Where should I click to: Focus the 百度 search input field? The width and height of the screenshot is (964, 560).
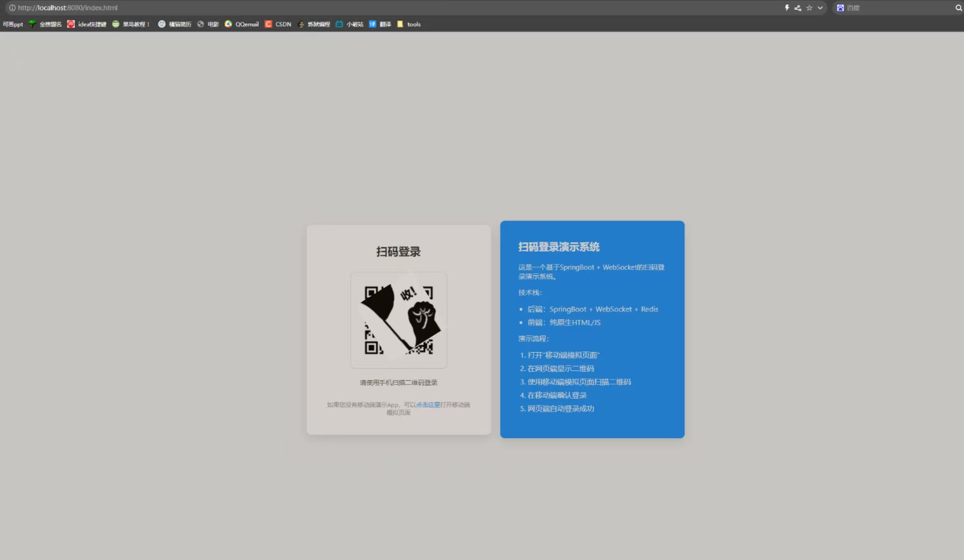click(x=899, y=8)
